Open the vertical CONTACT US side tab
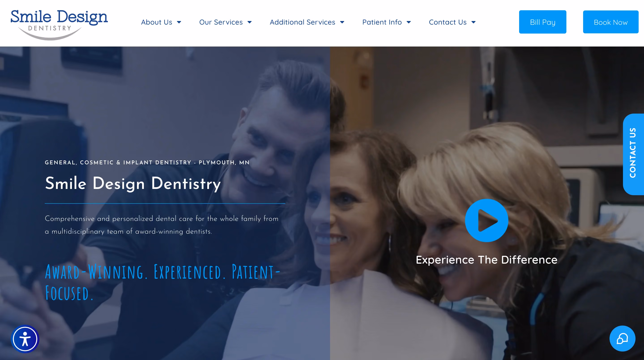644x360 pixels. (x=633, y=154)
